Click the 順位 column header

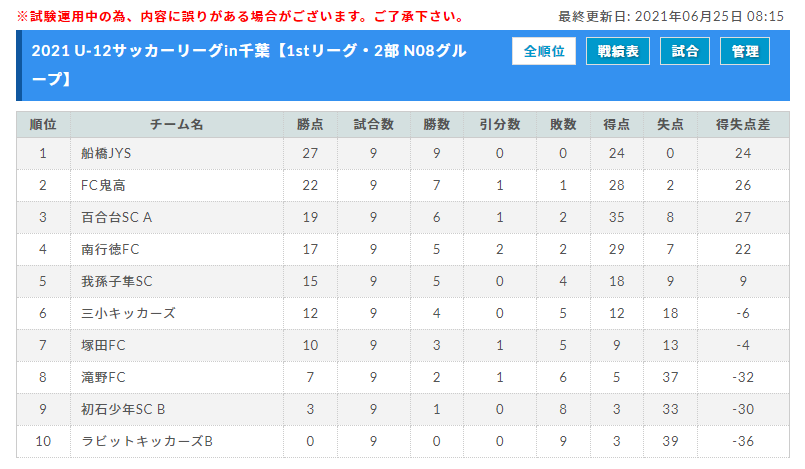click(x=43, y=125)
